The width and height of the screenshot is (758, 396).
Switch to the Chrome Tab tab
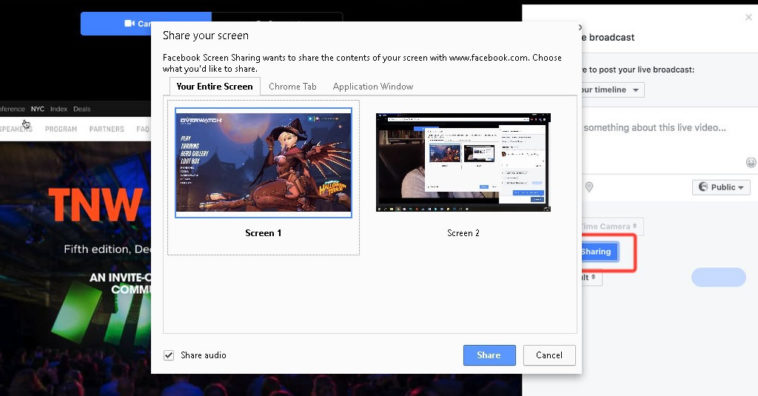point(292,87)
